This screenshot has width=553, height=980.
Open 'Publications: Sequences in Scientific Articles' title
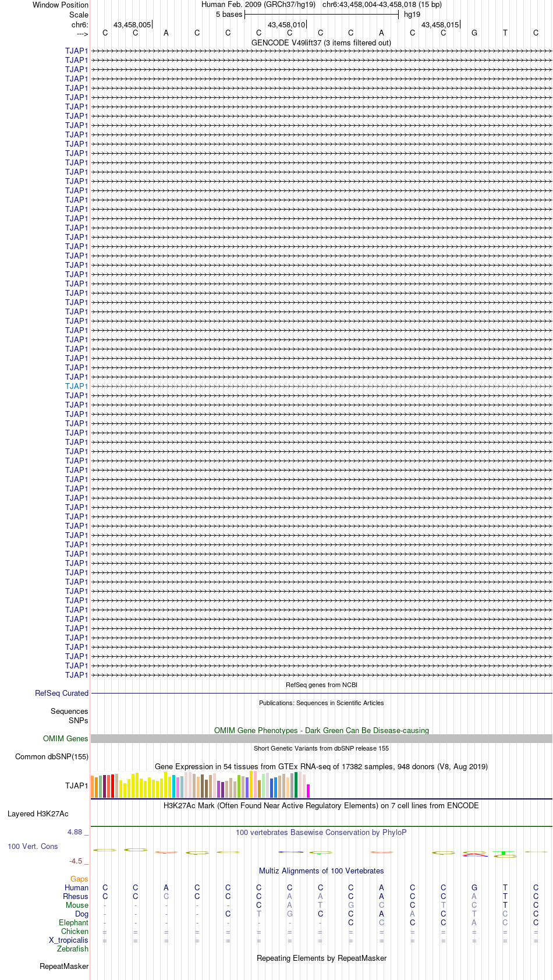click(x=321, y=703)
